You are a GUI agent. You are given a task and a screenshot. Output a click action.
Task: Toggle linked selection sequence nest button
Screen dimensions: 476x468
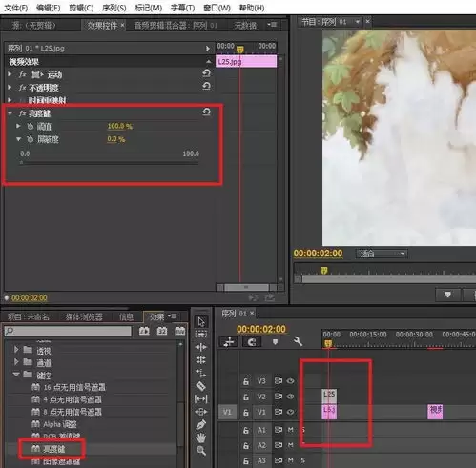point(229,342)
